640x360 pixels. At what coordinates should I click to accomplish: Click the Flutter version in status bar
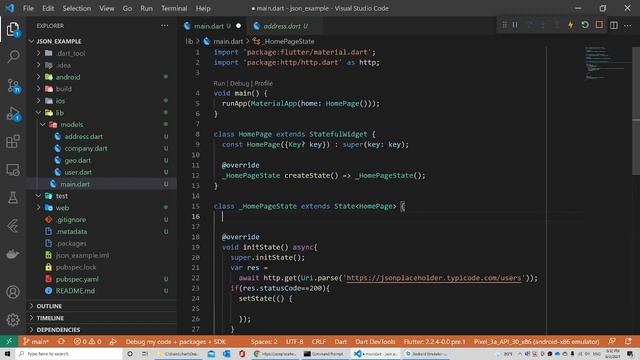pyautogui.click(x=434, y=342)
